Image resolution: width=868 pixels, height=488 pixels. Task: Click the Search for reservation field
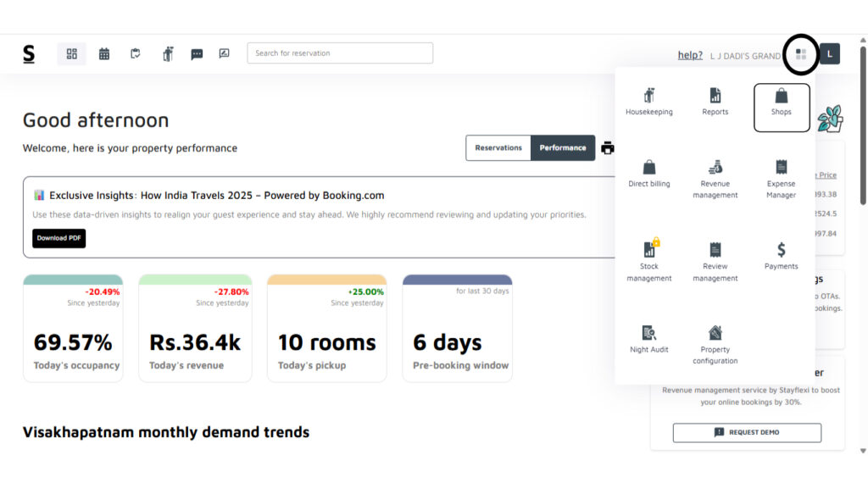coord(340,53)
